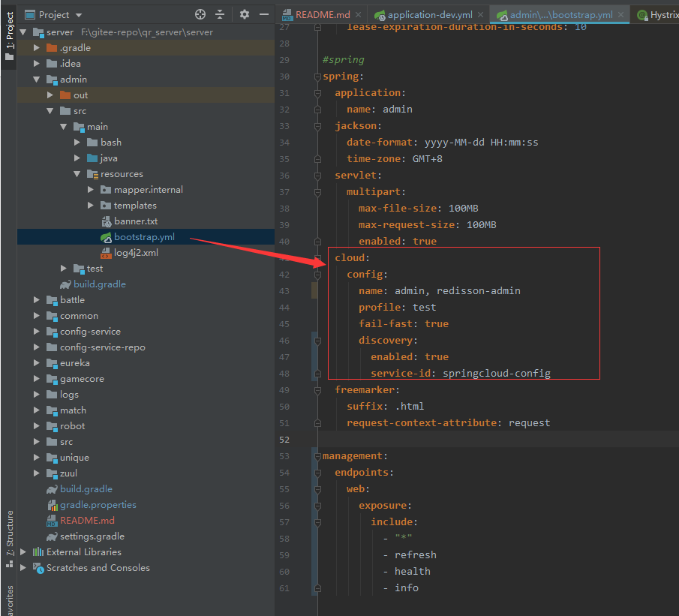Open the Project view dropdown arrow
The height and width of the screenshot is (616, 679).
pos(79,15)
